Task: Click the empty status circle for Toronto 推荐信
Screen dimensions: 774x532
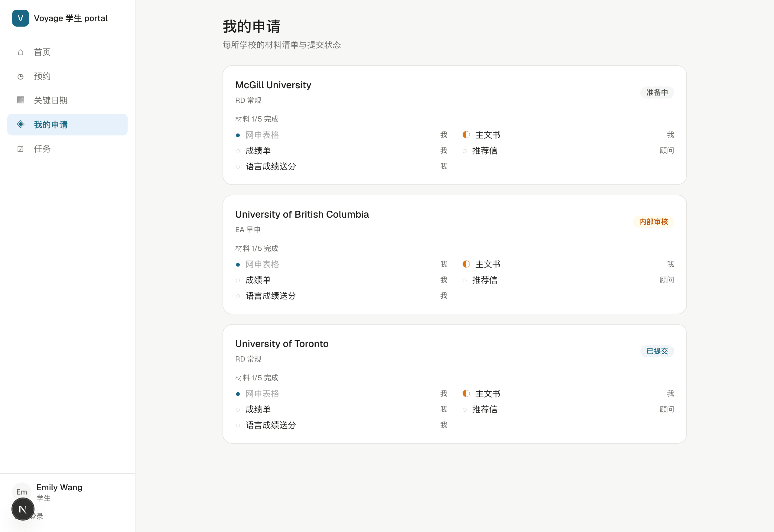Action: pyautogui.click(x=464, y=410)
